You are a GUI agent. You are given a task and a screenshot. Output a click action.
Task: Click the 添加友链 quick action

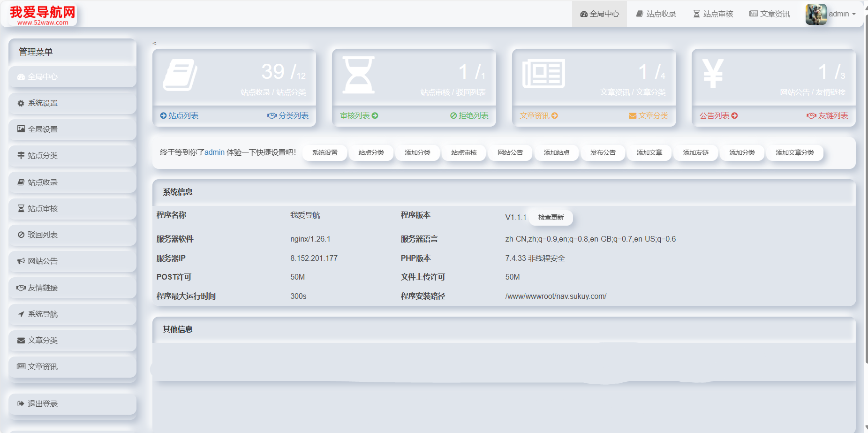tap(695, 152)
